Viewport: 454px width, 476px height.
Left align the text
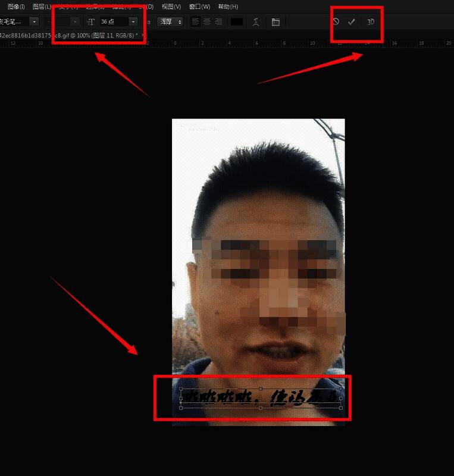pyautogui.click(x=196, y=22)
